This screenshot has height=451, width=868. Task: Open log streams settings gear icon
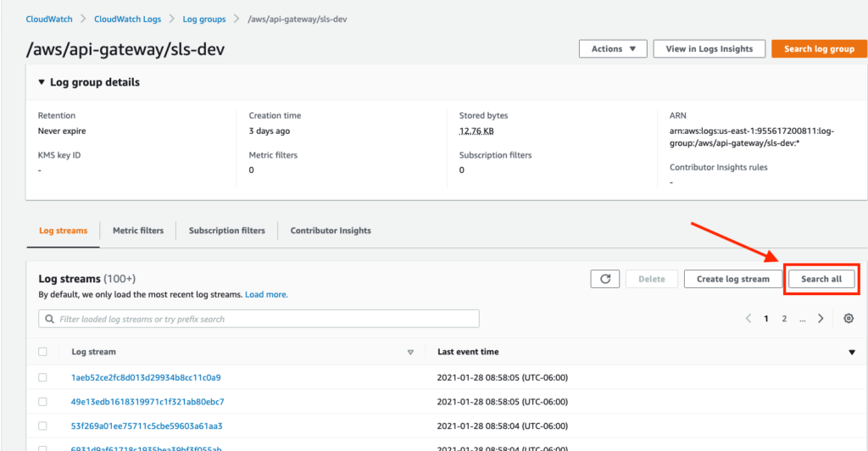(x=849, y=319)
